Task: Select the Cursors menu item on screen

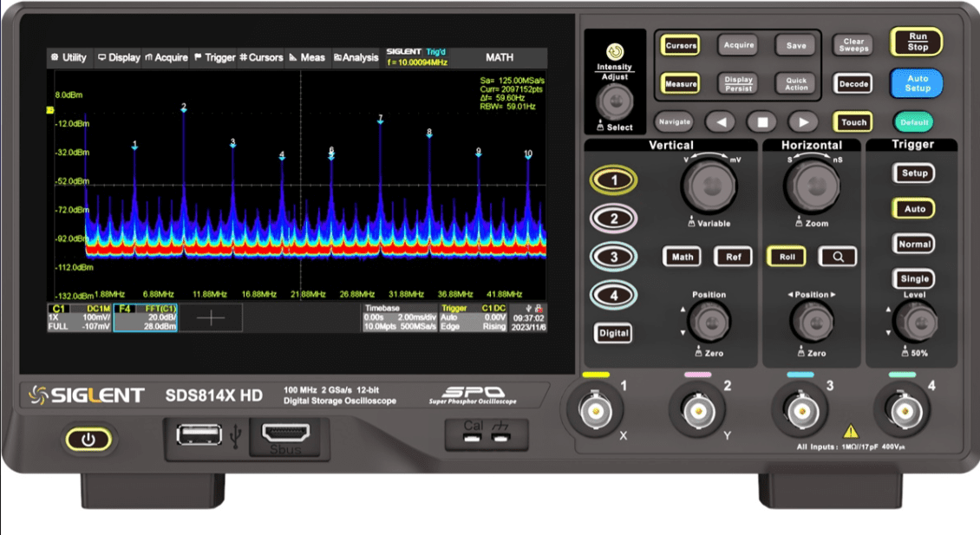Action: (x=261, y=57)
